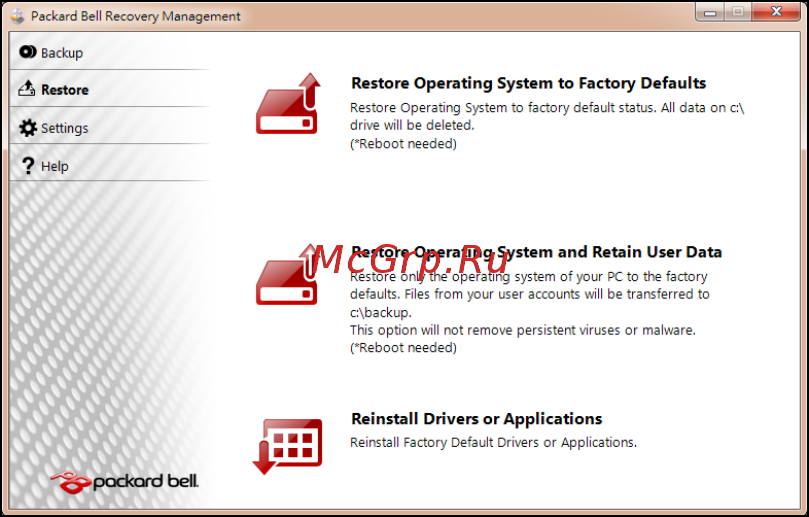Choose Restore Operating System to Factory Defaults
The height and width of the screenshot is (517, 809).
528,83
